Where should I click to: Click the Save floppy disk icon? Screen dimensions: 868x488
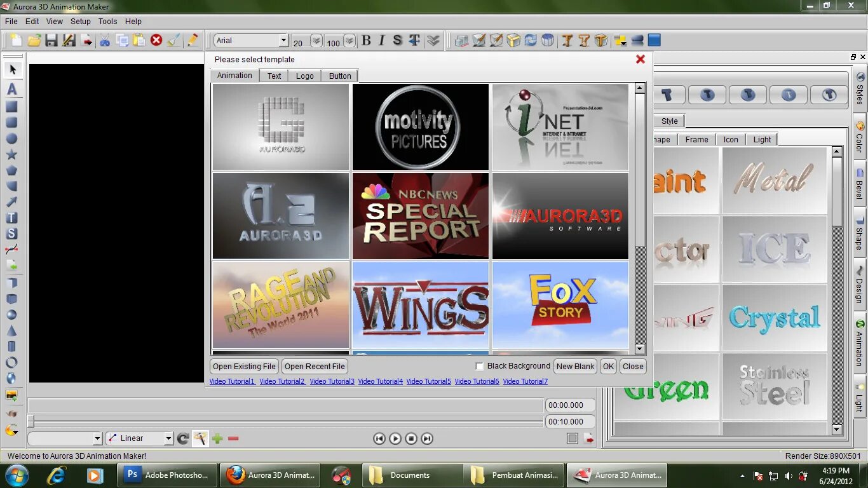(x=51, y=41)
